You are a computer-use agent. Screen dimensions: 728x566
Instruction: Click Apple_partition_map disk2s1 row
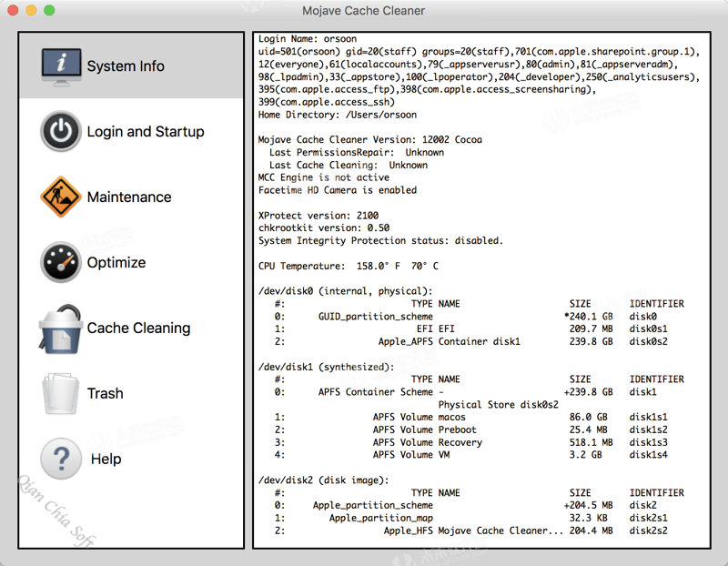470,518
